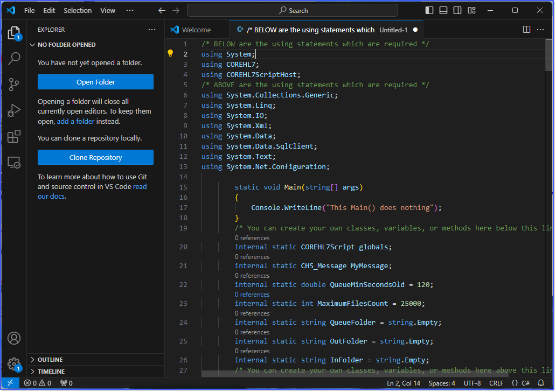Toggle Primary Side Bar layout icon

click(429, 10)
